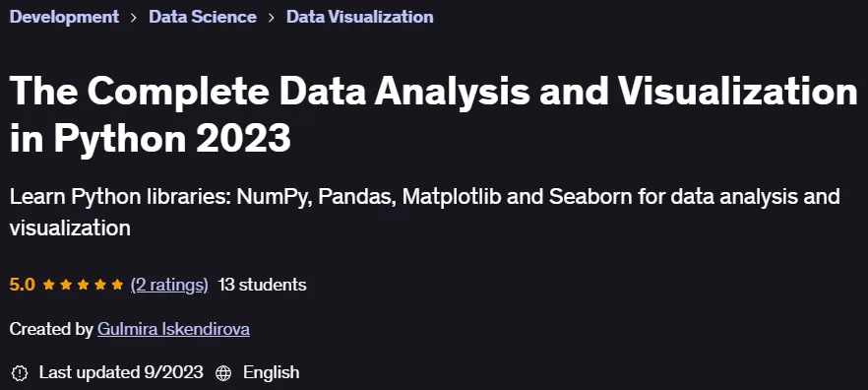Click the chevron after Development
This screenshot has width=868, height=390.
(x=134, y=17)
